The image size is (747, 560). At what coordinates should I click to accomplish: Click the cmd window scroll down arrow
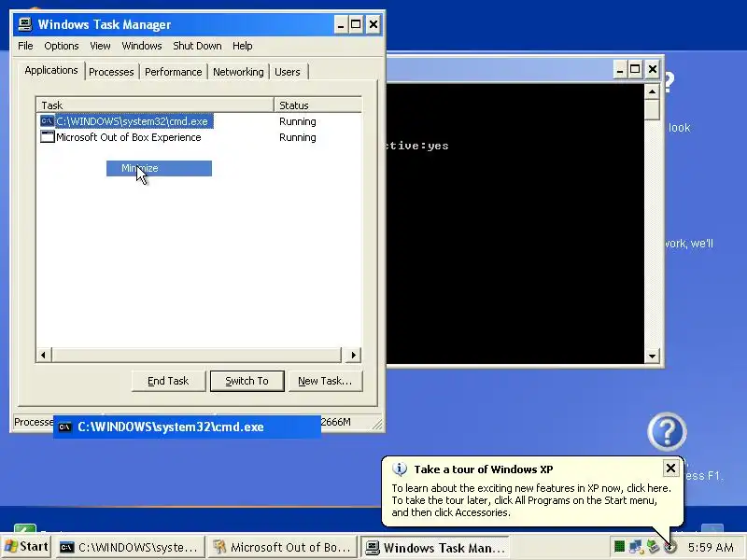652,356
